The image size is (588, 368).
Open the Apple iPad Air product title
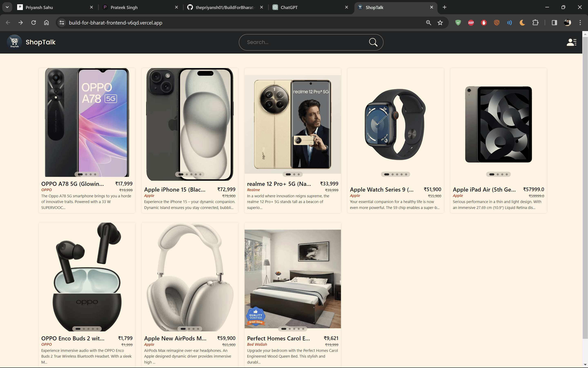(x=484, y=190)
